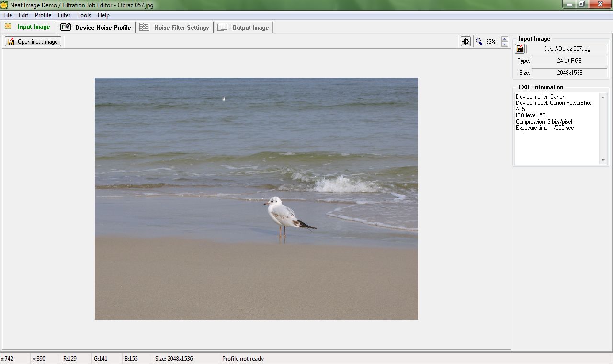Viewport: 613px width, 364px height.
Task: Open the Help menu
Action: 103,15
